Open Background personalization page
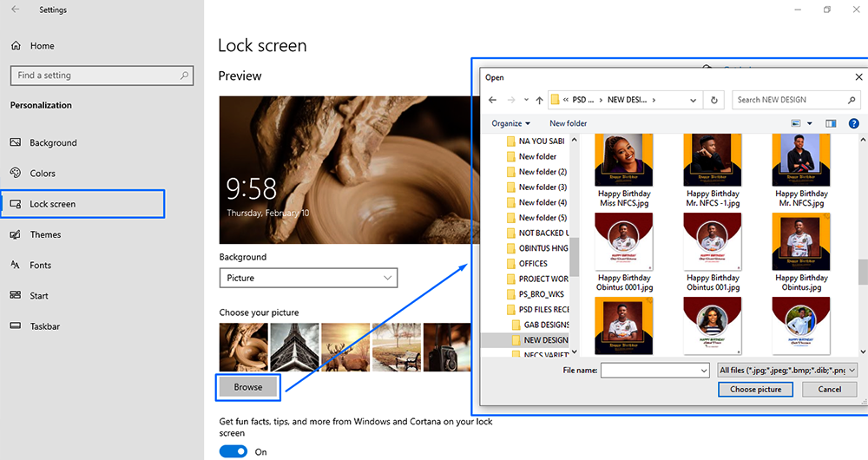Screen dimensions: 868x460 43,143
